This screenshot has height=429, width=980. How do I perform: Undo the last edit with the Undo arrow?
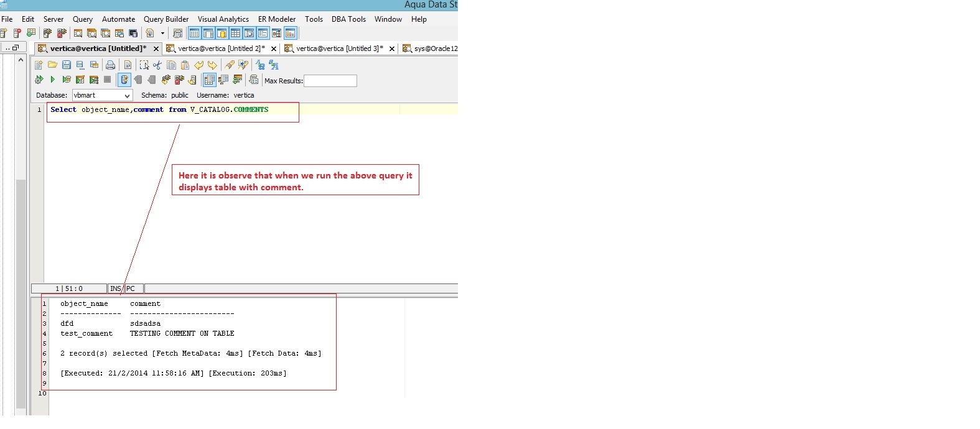coord(199,65)
